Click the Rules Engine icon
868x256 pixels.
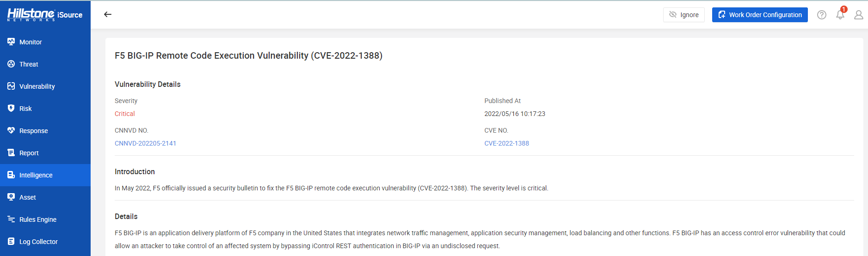coord(11,219)
